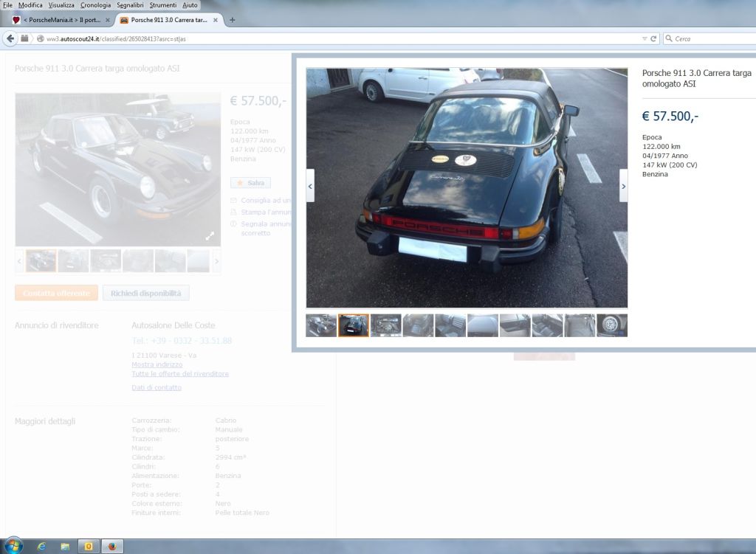Select seventh gallery thumbnail in overlay strip
Image resolution: width=756 pixels, height=554 pixels.
point(515,325)
